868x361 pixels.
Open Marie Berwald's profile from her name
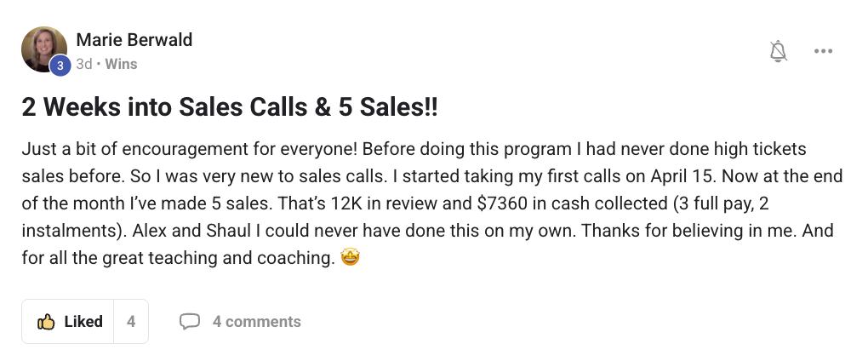(x=134, y=40)
